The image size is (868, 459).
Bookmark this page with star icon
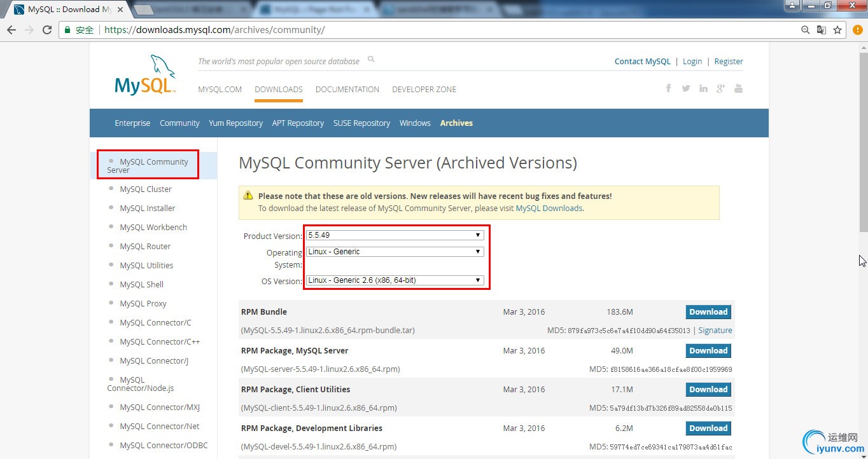tap(837, 30)
